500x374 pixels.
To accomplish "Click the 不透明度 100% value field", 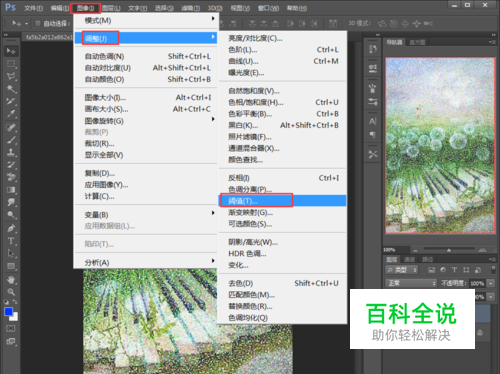I will pyautogui.click(x=477, y=283).
